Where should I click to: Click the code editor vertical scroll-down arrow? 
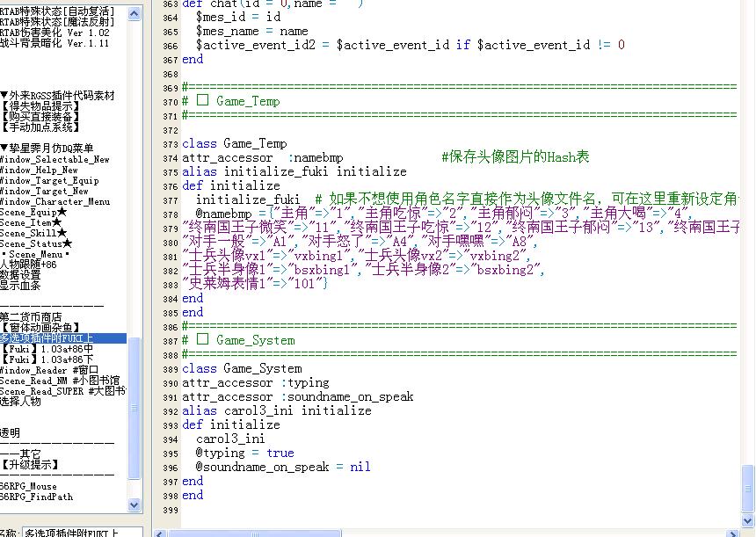[748, 520]
